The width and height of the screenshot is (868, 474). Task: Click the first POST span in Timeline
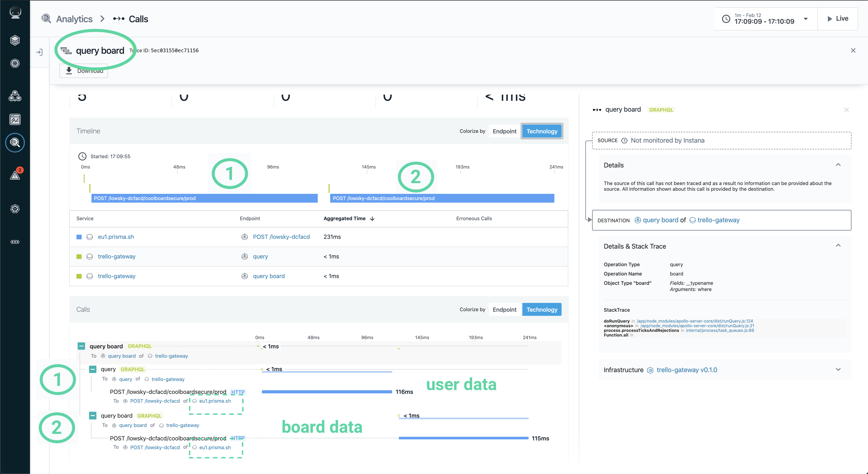pos(204,198)
